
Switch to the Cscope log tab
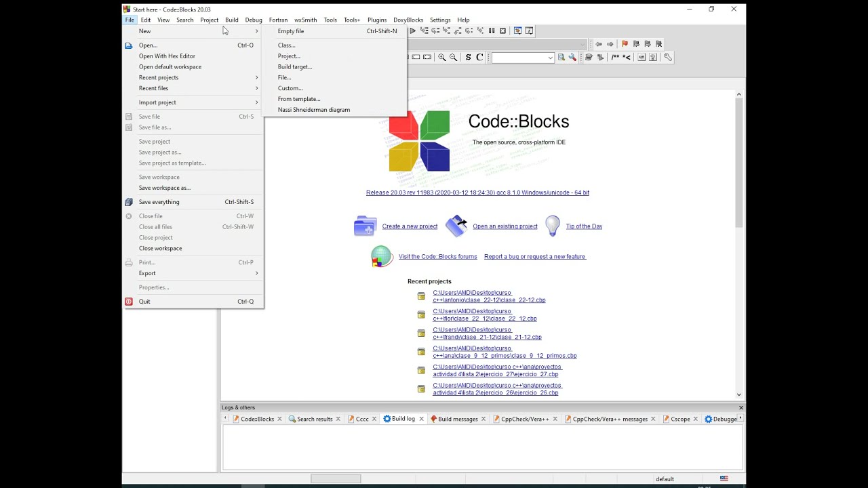pyautogui.click(x=680, y=419)
